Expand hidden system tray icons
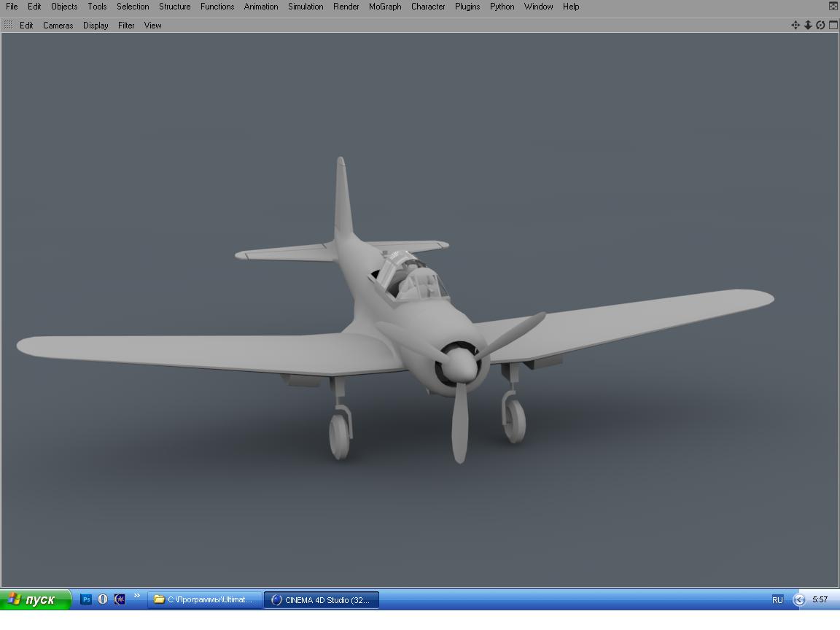The image size is (840, 630). point(798,600)
